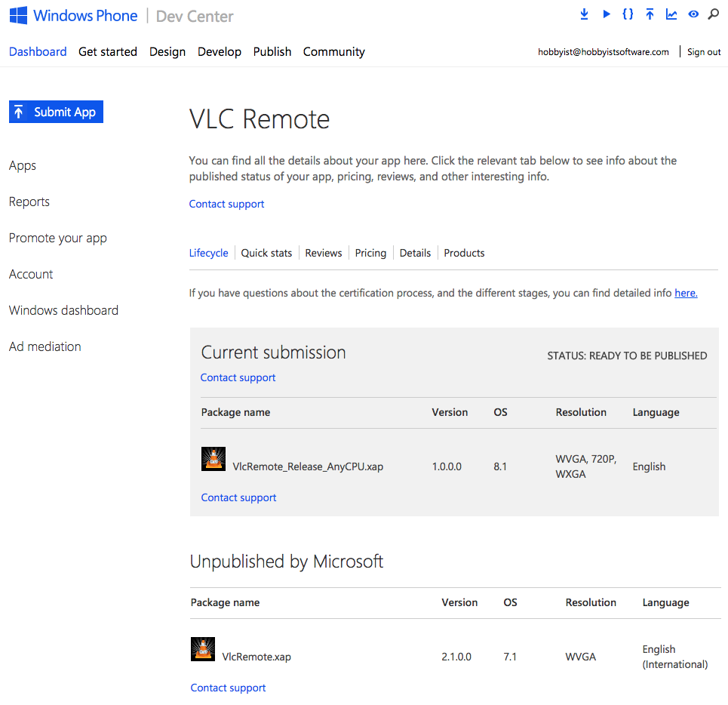Screen dimensions: 728x705
Task: Go to Apps in sidebar
Action: click(x=23, y=166)
